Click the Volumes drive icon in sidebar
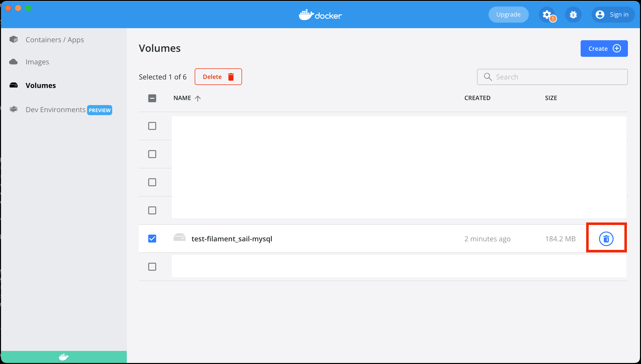 (x=14, y=85)
